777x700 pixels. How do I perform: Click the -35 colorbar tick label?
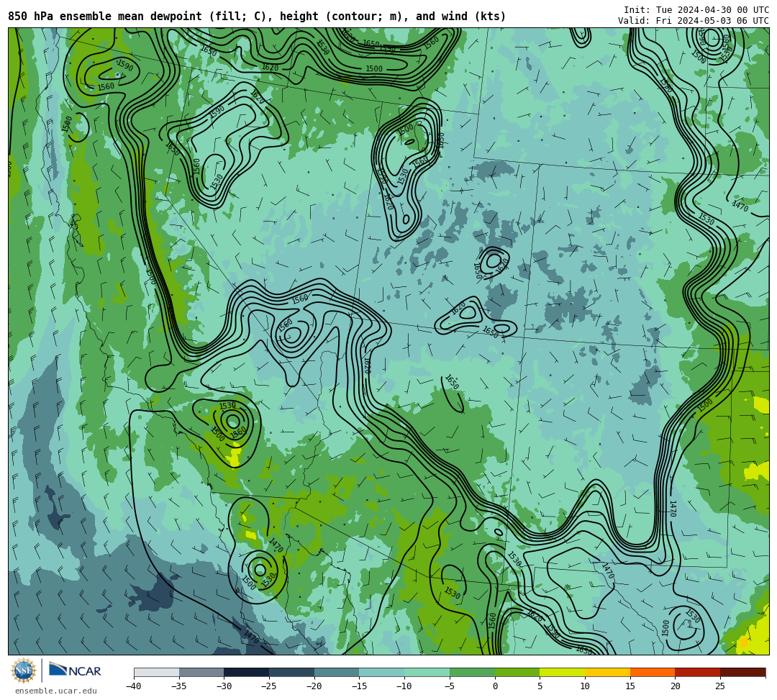point(179,686)
